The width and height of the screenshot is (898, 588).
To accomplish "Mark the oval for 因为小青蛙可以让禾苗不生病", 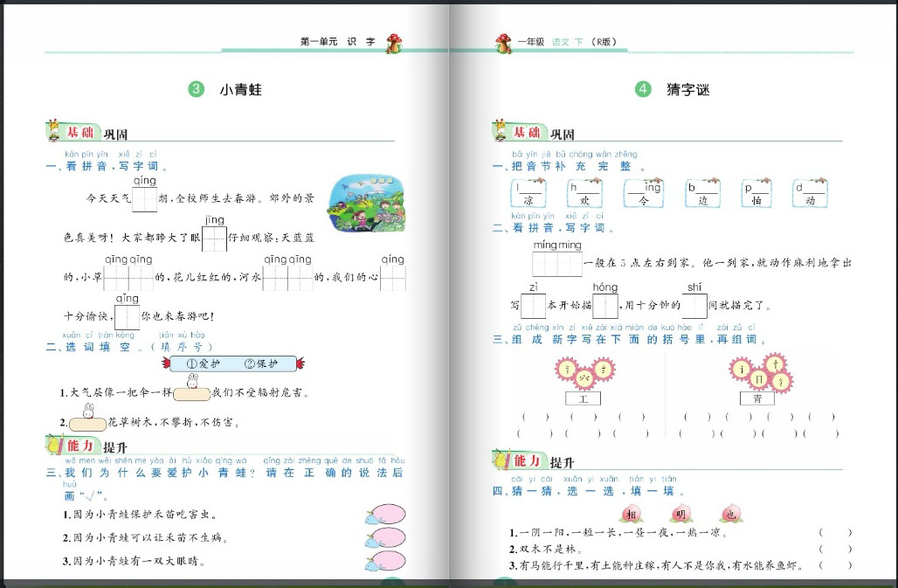I will [384, 537].
